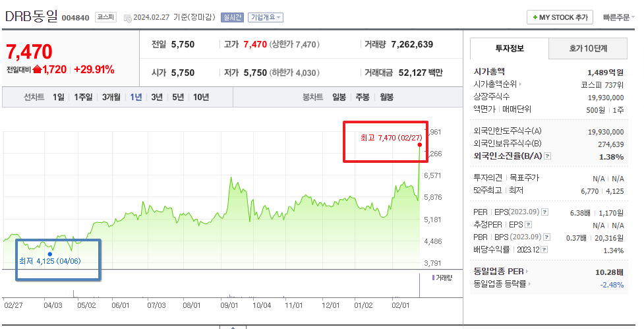This screenshot has height=329, width=644.
Task: Click the DRB동일 stock name heading
Action: (31, 17)
